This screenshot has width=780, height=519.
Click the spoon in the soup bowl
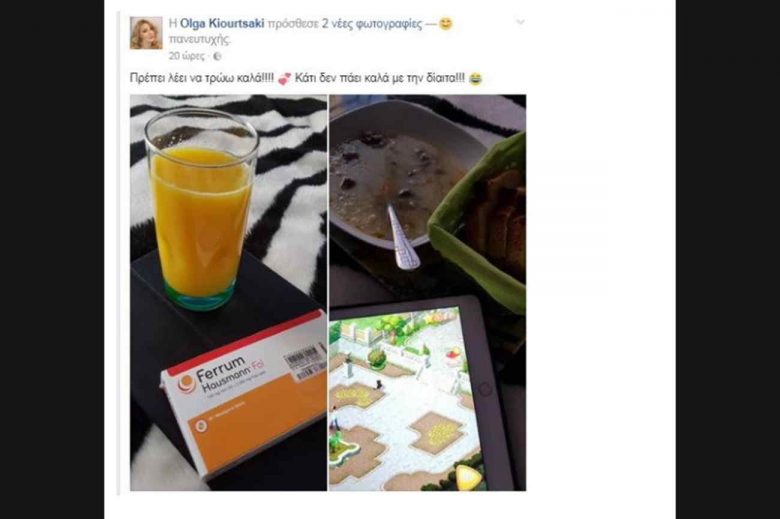[x=402, y=237]
